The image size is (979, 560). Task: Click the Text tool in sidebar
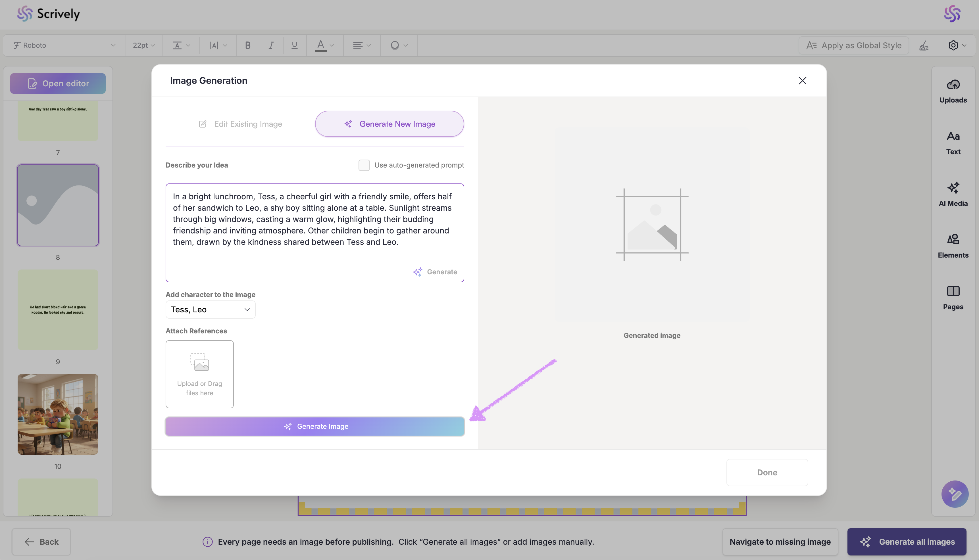[953, 143]
